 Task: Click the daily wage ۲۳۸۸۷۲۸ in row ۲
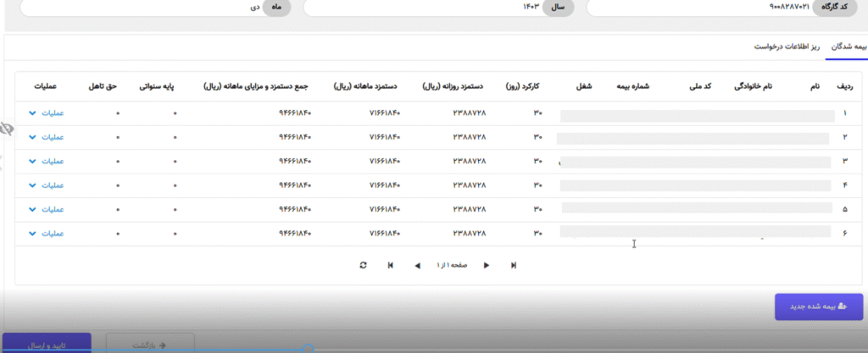pyautogui.click(x=470, y=137)
